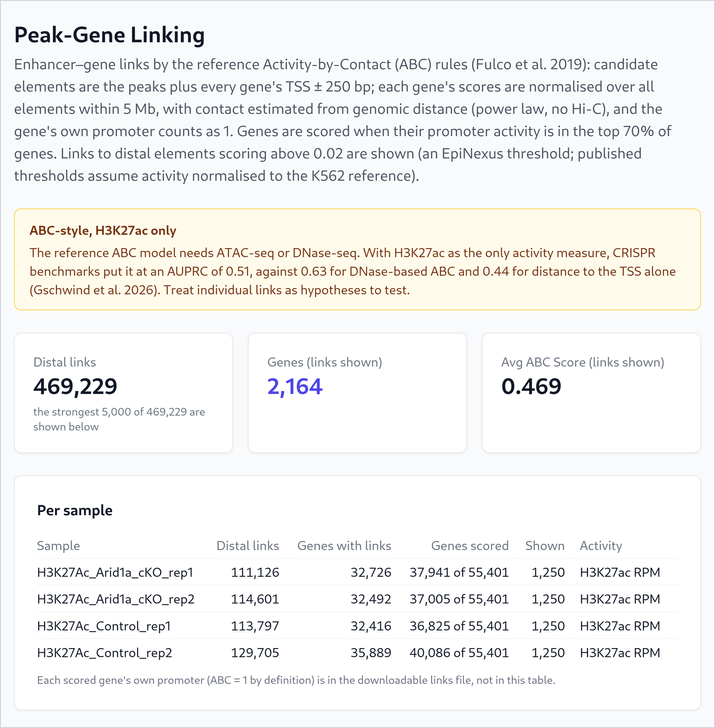Click genes scored '36,825 of 55,401'
This screenshot has width=715, height=728.
point(459,626)
